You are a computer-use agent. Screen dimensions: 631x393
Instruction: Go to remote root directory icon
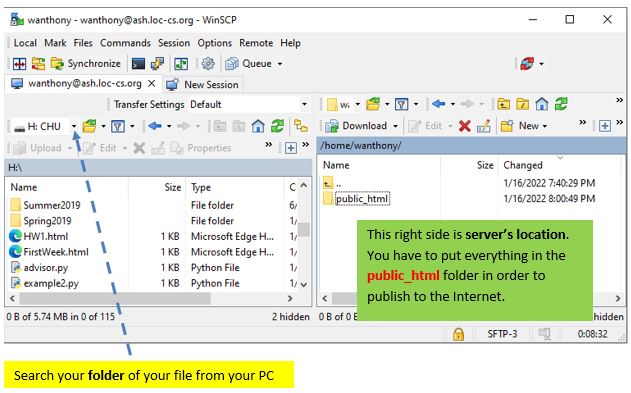tap(523, 104)
